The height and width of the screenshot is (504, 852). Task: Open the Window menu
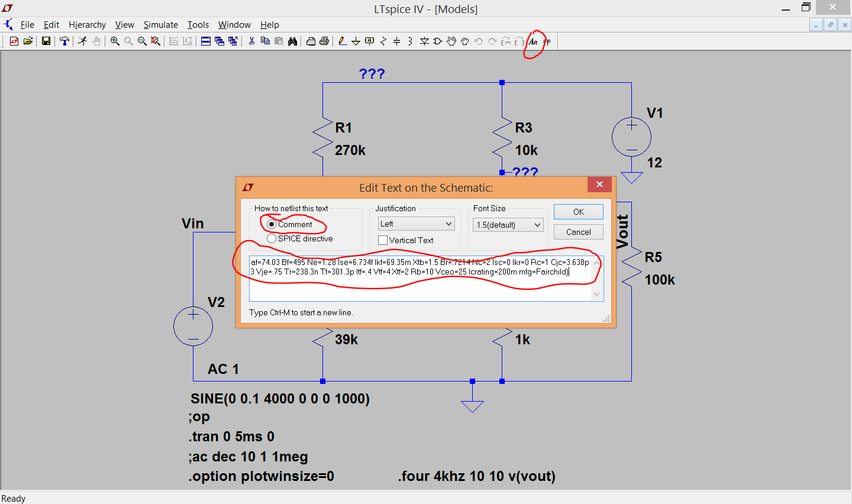[x=234, y=25]
